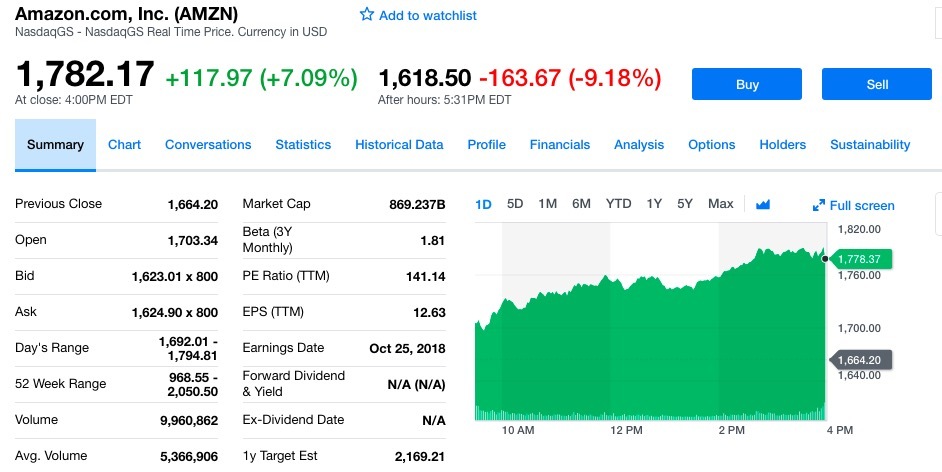
Task: Click the green 1,778.37 price marker
Action: coord(859,260)
